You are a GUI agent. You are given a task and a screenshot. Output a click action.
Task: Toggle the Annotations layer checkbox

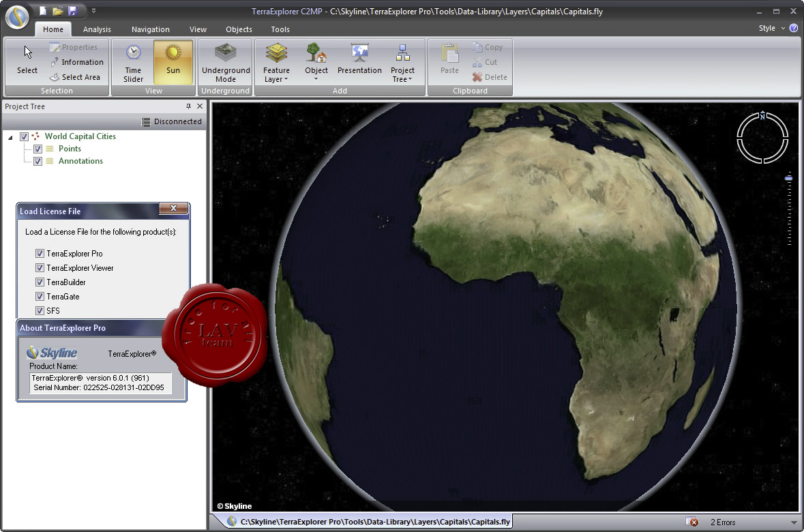(x=38, y=161)
